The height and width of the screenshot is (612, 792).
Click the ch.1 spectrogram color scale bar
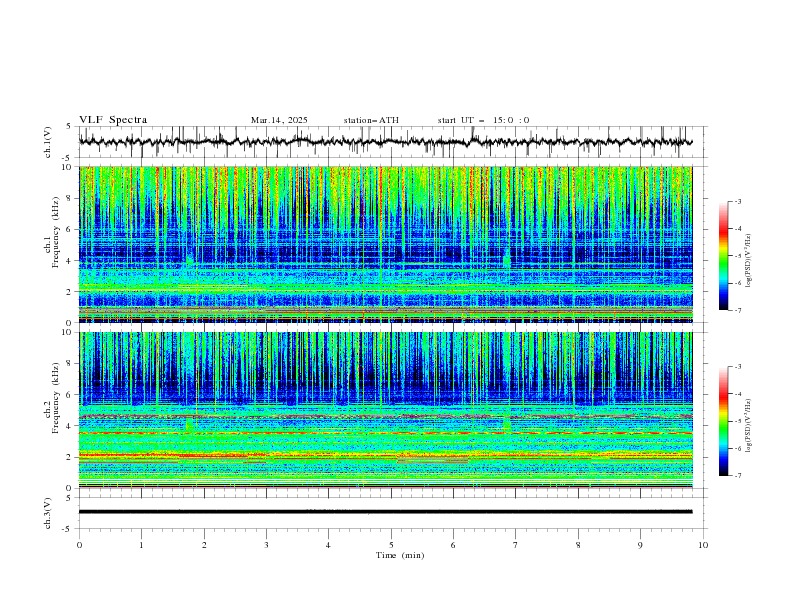pos(723,256)
